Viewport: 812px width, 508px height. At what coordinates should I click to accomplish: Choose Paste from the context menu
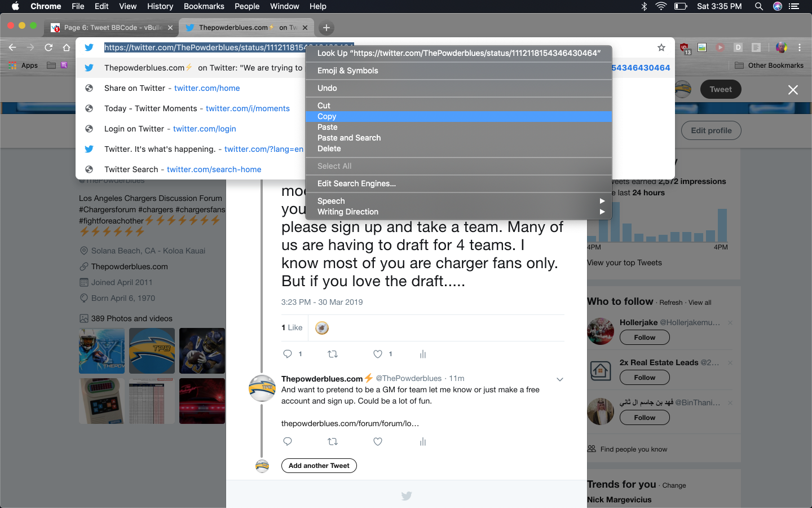point(458,127)
